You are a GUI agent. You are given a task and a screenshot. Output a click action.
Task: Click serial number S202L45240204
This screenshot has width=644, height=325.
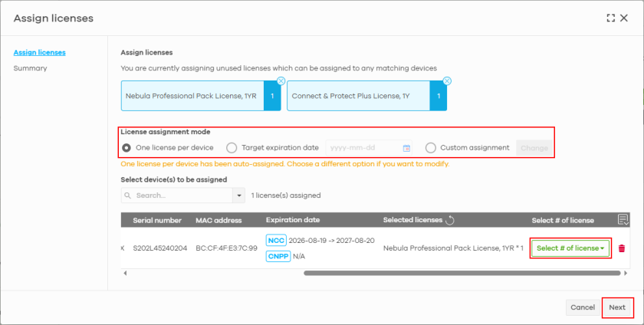point(159,248)
